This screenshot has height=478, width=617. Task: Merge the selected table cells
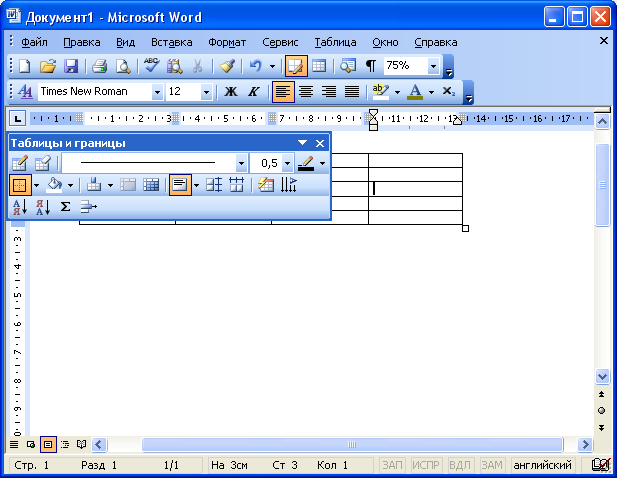pos(128,185)
